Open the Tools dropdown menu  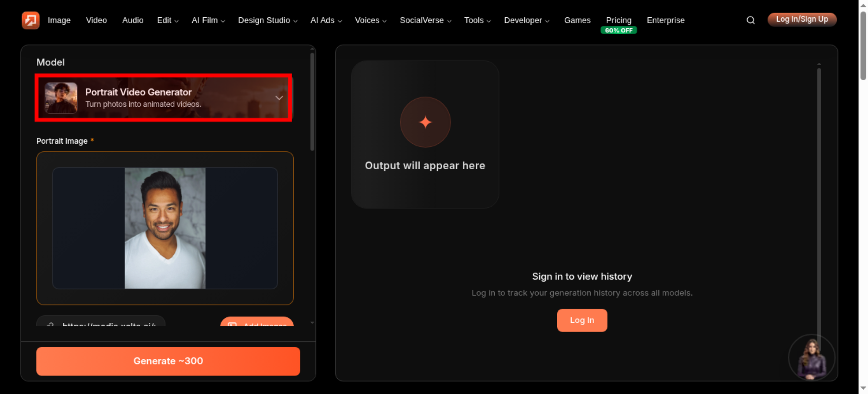point(477,20)
